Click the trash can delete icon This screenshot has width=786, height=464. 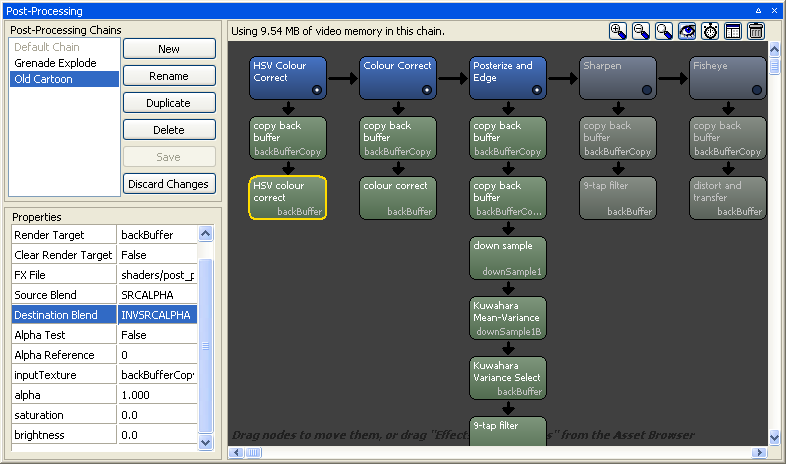(756, 31)
